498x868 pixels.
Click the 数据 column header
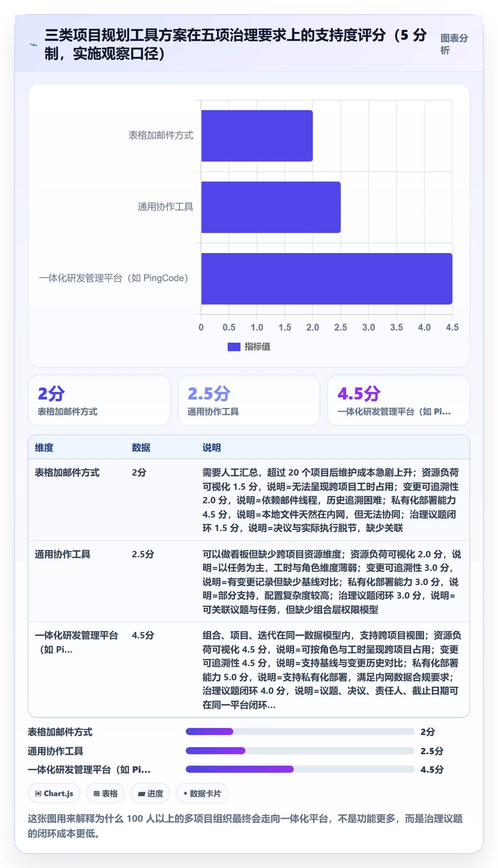(x=141, y=448)
